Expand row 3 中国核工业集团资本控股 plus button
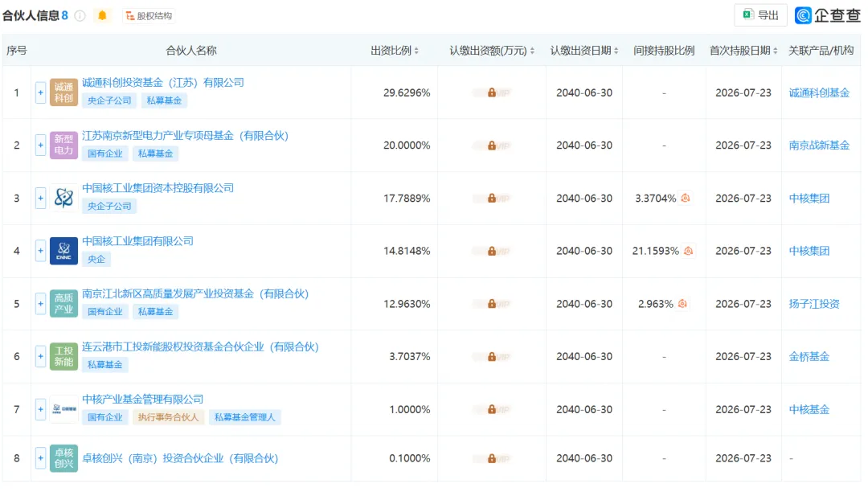Screen dimensions: 868x496 point(40,199)
